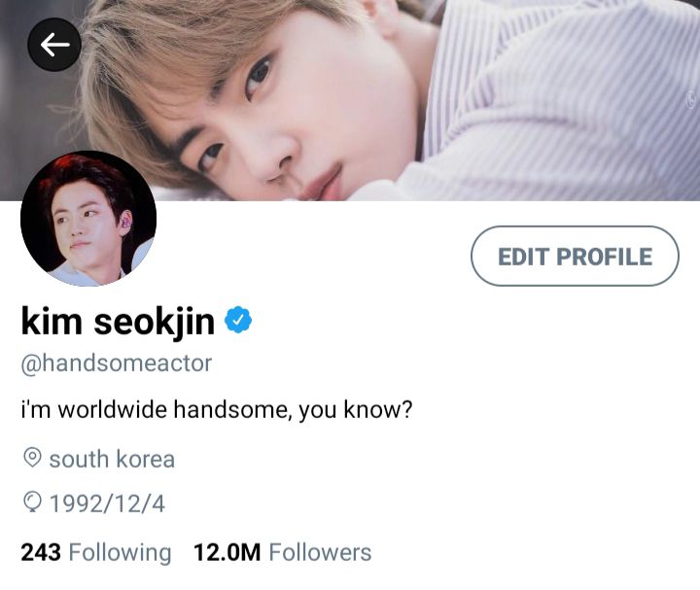Click the location pin icon
The width and height of the screenshot is (700, 590).
(x=32, y=459)
